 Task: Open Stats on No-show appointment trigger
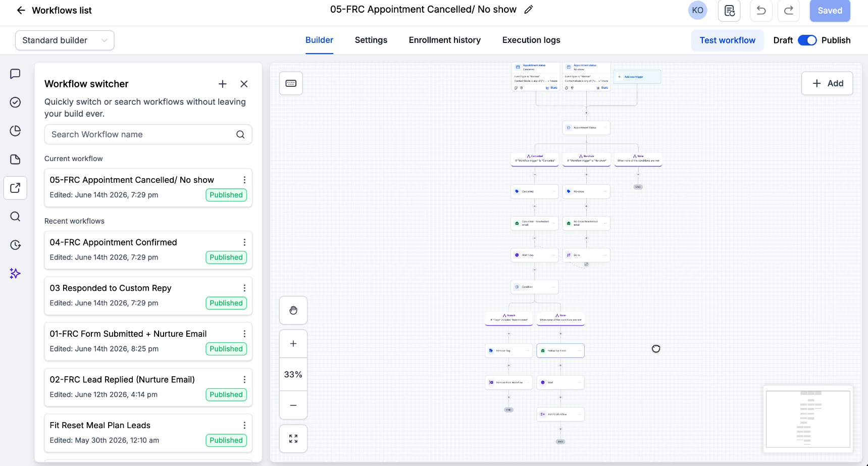click(602, 88)
